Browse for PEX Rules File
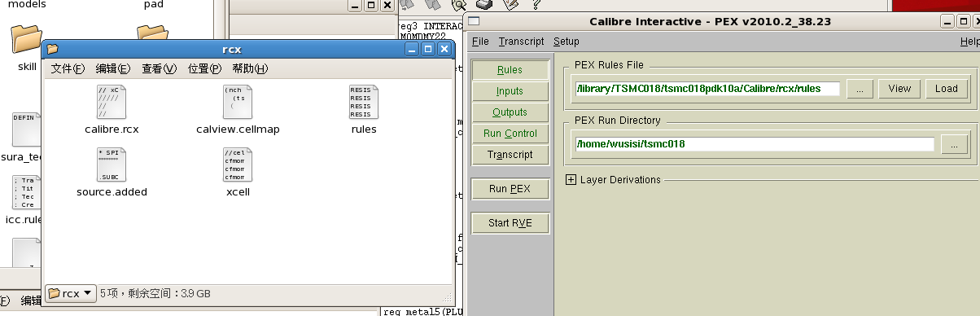Image resolution: width=980 pixels, height=316 pixels. point(860,89)
